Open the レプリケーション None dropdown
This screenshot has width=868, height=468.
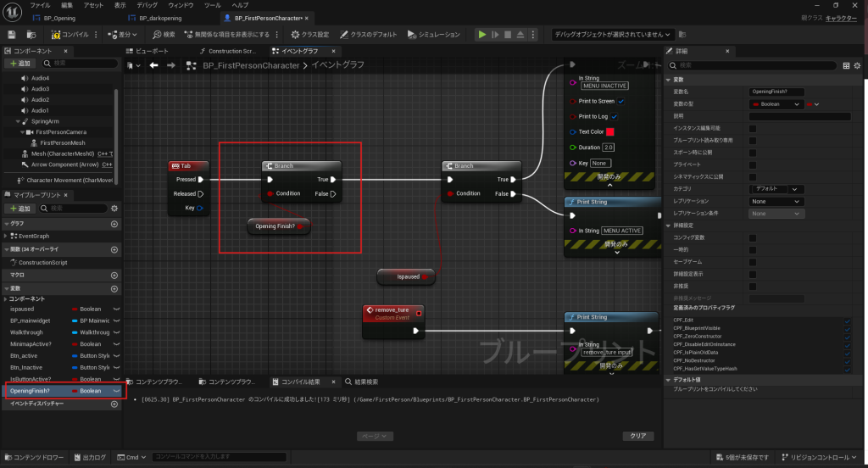click(x=776, y=202)
